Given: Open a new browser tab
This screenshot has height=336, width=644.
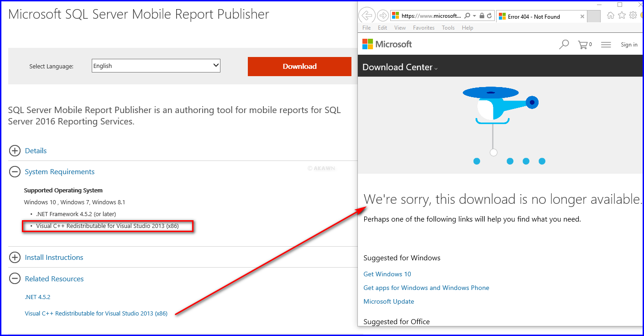Looking at the screenshot, I should [x=593, y=16].
